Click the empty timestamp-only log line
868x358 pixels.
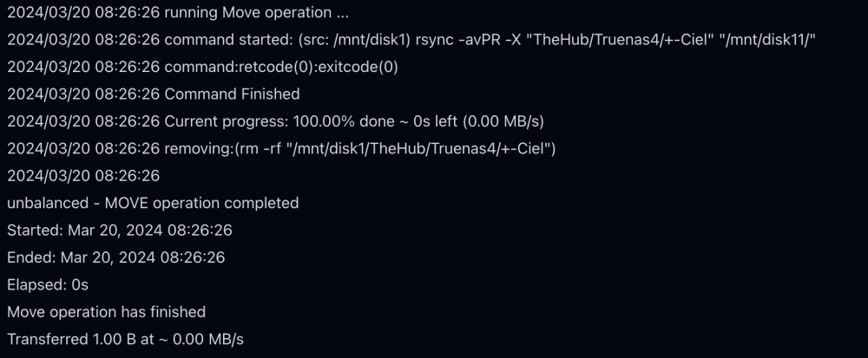point(83,176)
